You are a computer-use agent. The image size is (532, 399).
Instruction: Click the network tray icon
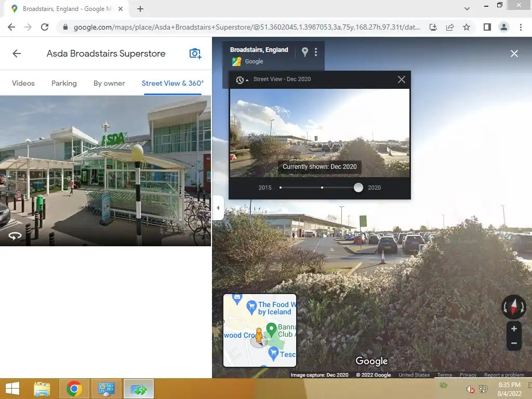tap(483, 389)
